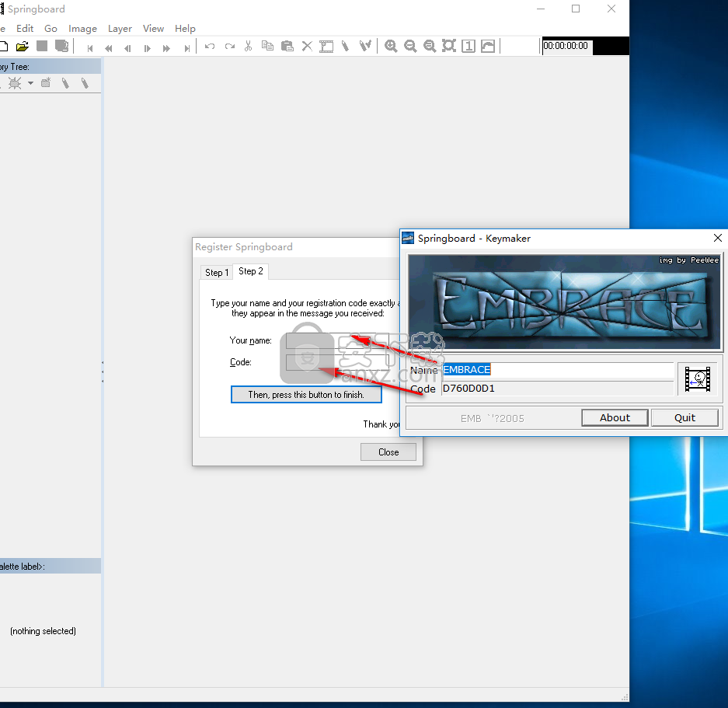Open the Edit menu

click(x=25, y=28)
